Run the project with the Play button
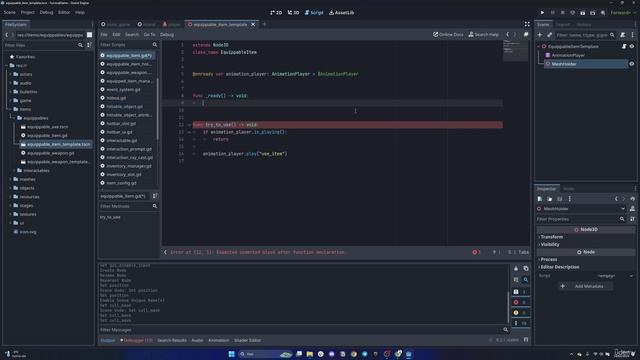This screenshot has width=640, height=360. pos(542,13)
